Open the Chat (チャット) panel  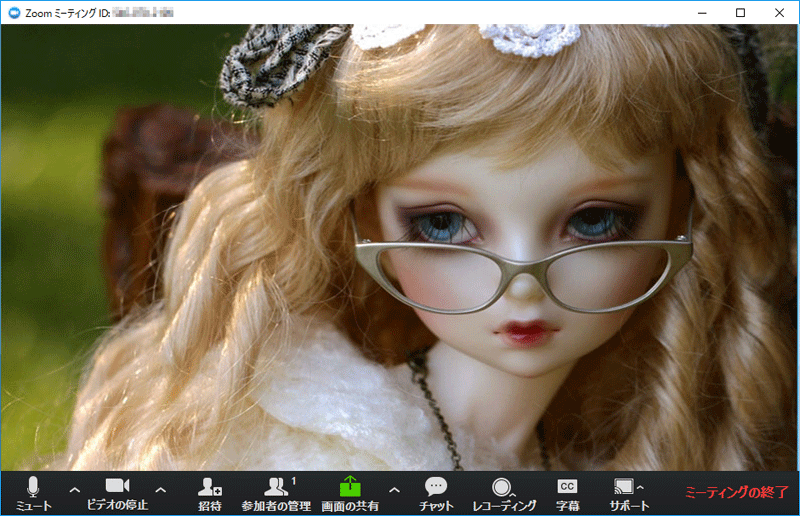pyautogui.click(x=436, y=492)
